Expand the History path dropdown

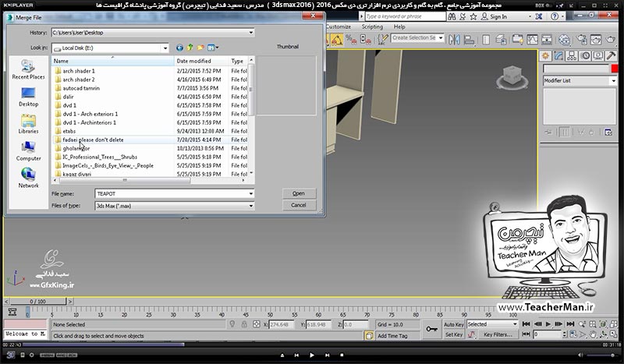tap(250, 33)
